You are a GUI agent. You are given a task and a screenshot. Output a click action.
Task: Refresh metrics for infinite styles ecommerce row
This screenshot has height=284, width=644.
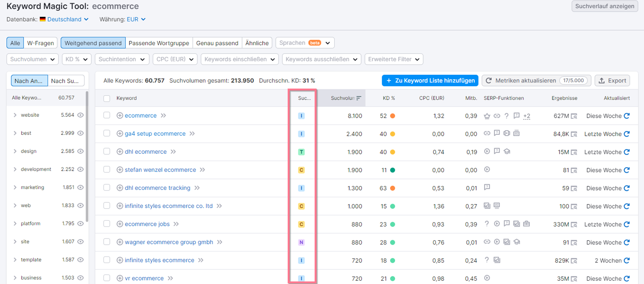[x=627, y=261]
